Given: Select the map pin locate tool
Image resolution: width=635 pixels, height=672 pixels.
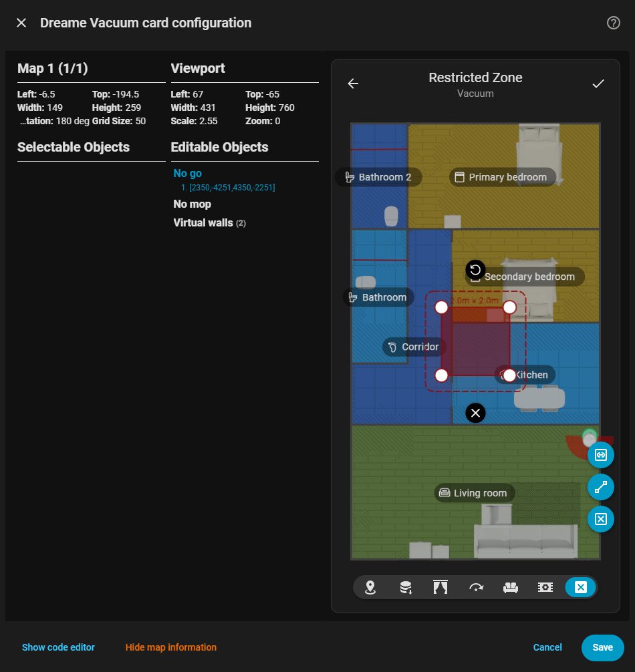Looking at the screenshot, I should tap(370, 587).
